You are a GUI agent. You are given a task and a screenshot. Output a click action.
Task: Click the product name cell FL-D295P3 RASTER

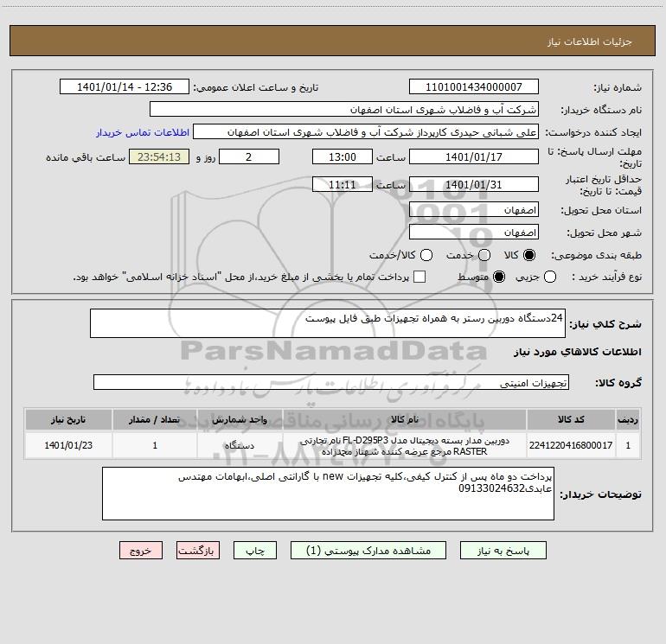pos(405,445)
